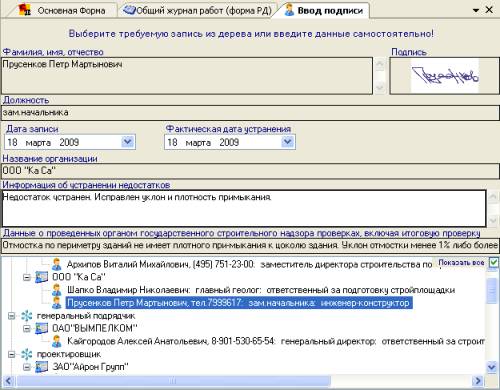Collapse the ОАО"ВЫМПЕЛКОМ" node

point(27,329)
